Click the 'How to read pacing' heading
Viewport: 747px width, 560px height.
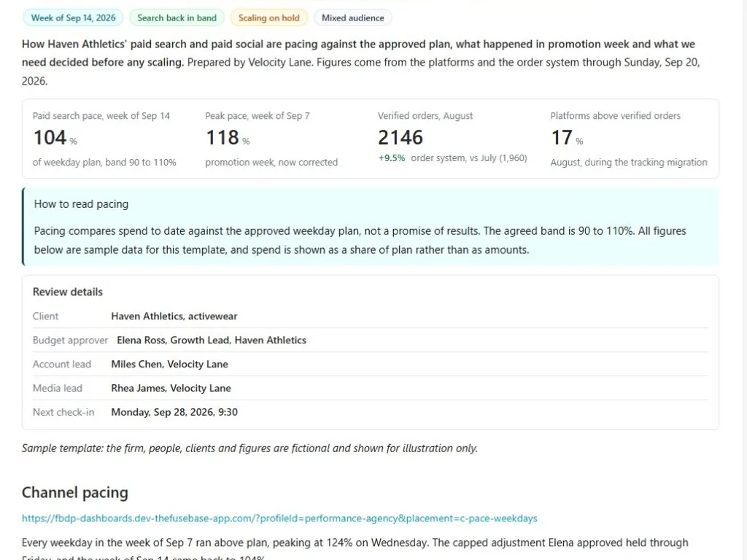[x=81, y=204]
